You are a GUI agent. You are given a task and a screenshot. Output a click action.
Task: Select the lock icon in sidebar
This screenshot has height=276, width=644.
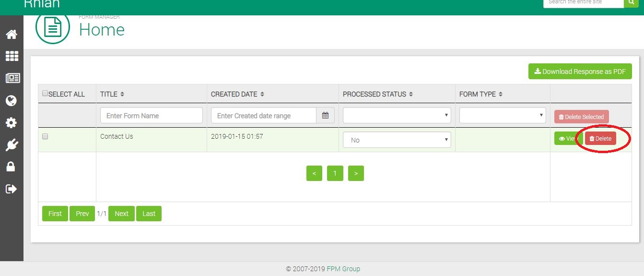pos(11,167)
